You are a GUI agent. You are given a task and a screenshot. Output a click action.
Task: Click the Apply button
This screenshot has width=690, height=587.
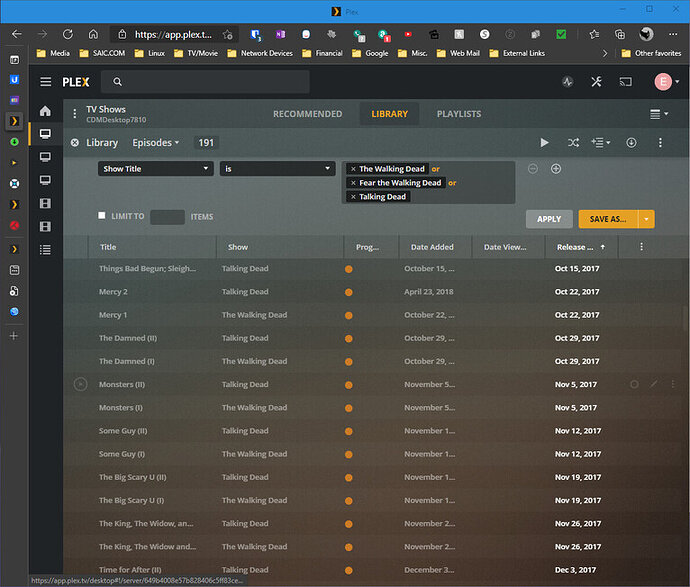(549, 219)
